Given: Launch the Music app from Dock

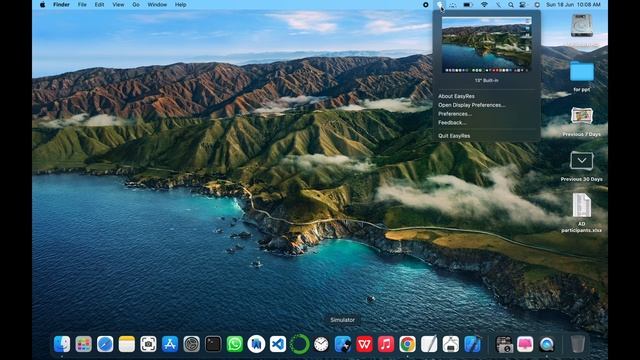Looking at the screenshot, I should [386, 344].
